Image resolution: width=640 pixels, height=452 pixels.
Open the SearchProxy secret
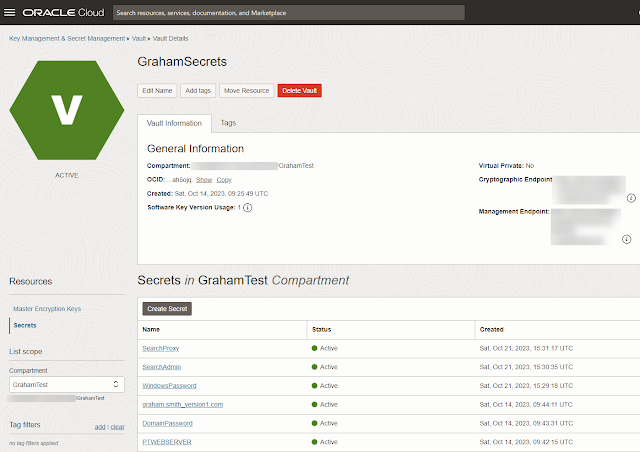(x=161, y=348)
